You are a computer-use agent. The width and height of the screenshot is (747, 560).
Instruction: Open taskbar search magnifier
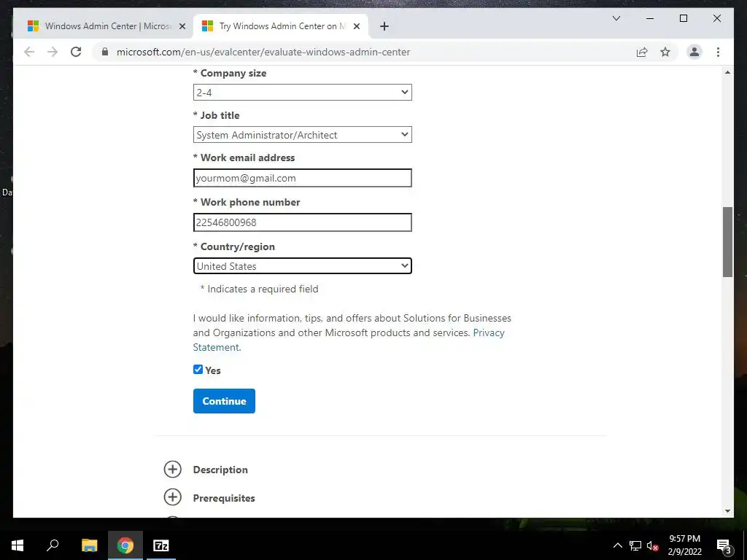click(53, 545)
